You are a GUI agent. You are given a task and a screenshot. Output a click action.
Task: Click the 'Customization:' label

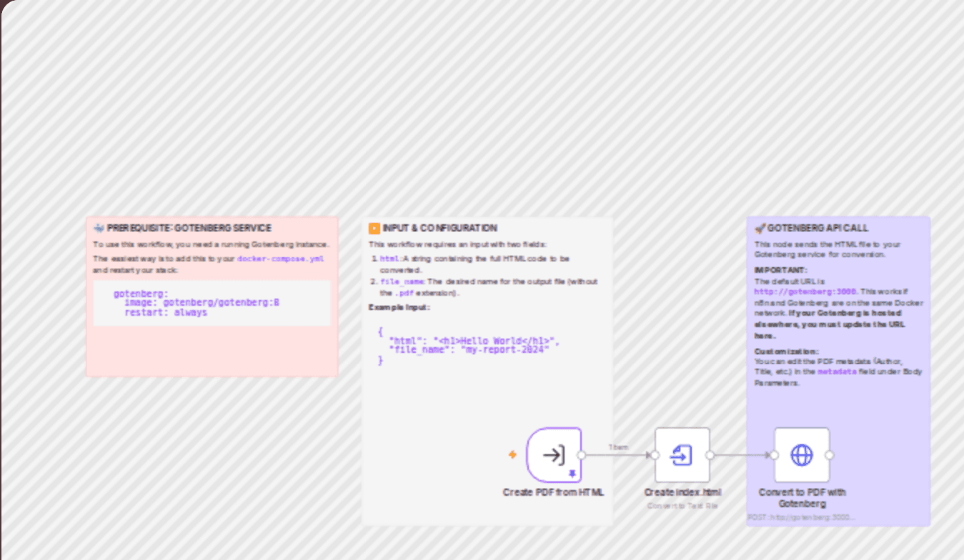(x=786, y=351)
